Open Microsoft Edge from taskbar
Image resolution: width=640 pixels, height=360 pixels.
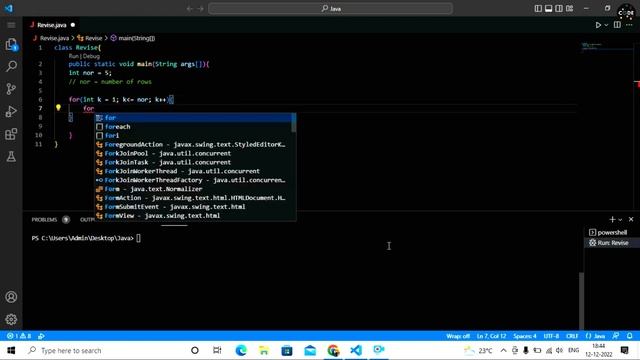(241, 350)
